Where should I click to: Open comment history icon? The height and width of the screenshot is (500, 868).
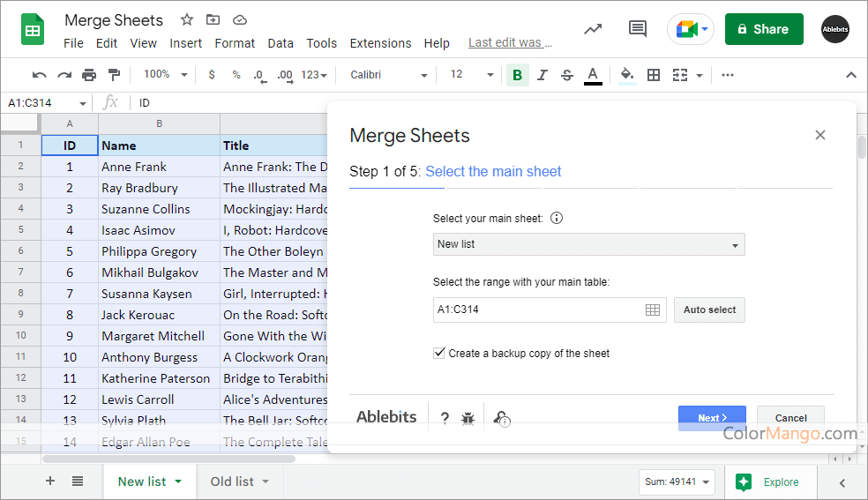click(638, 29)
